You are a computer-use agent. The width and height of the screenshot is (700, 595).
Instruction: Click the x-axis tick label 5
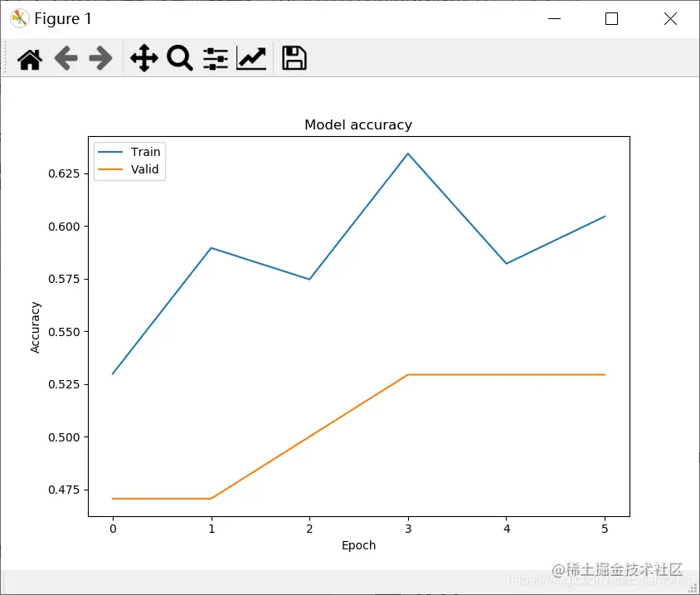605,529
